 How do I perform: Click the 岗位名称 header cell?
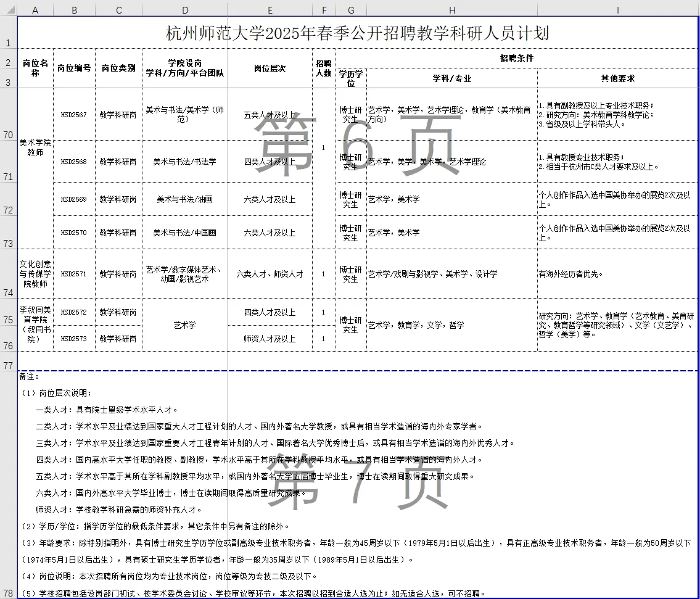[x=35, y=68]
